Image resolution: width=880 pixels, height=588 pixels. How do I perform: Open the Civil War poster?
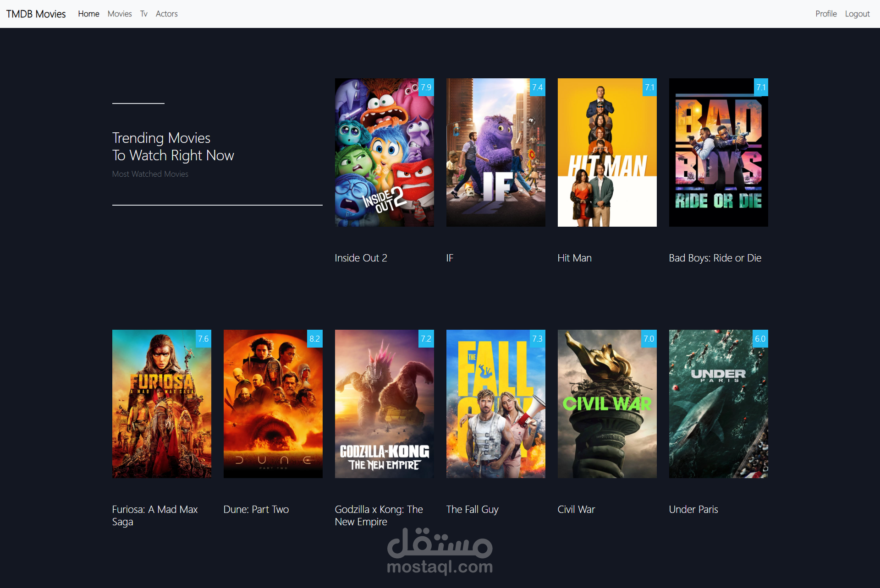click(x=607, y=404)
